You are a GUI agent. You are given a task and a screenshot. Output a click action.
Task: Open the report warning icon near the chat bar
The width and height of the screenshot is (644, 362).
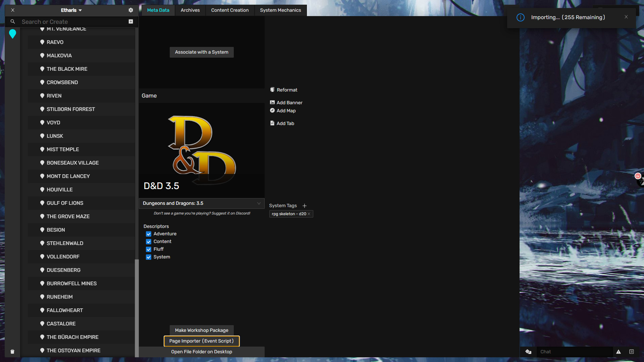pyautogui.click(x=619, y=352)
